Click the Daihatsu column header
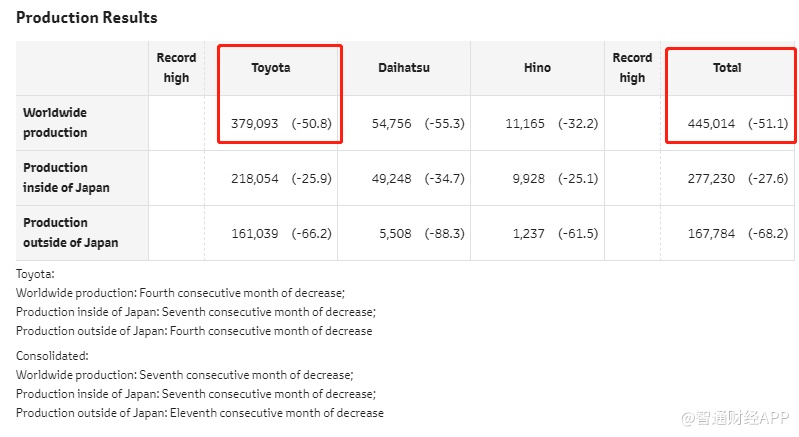This screenshot has height=437, width=799. click(404, 68)
